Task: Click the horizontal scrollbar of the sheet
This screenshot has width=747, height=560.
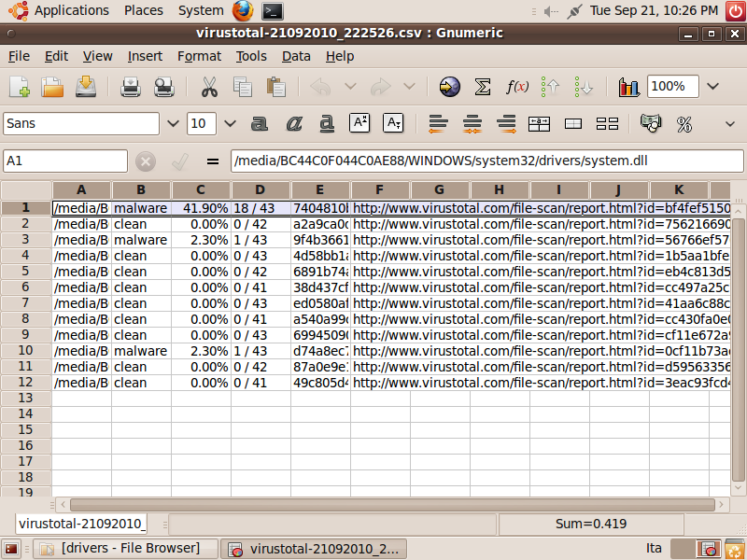Action: (x=391, y=505)
